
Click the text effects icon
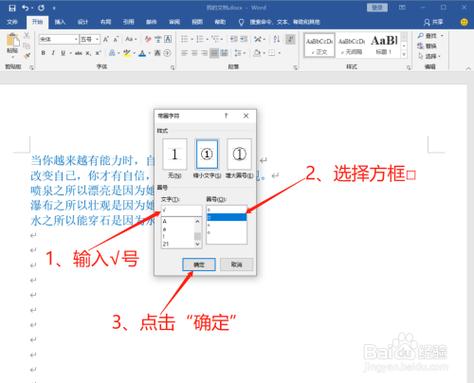pos(113,53)
